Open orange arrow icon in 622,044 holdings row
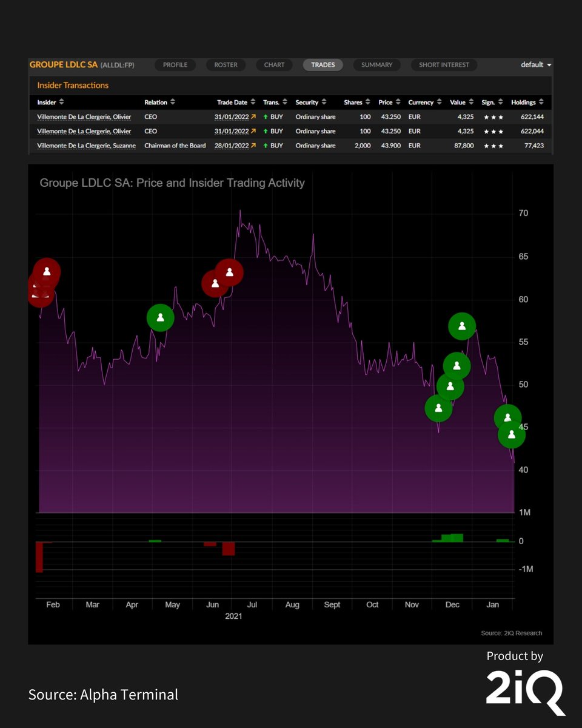Viewport: 582px width, 728px height. tap(253, 131)
